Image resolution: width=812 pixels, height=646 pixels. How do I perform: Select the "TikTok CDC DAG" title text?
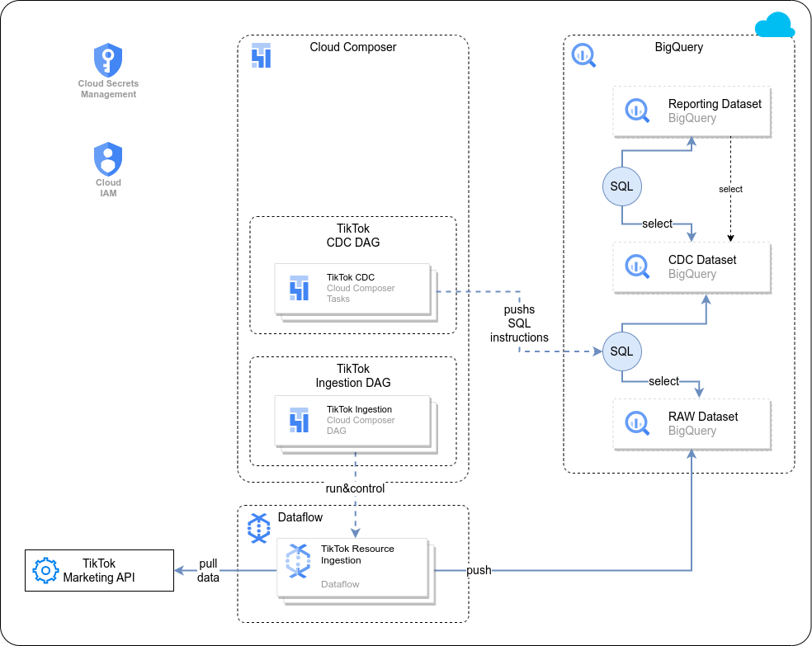(x=353, y=236)
